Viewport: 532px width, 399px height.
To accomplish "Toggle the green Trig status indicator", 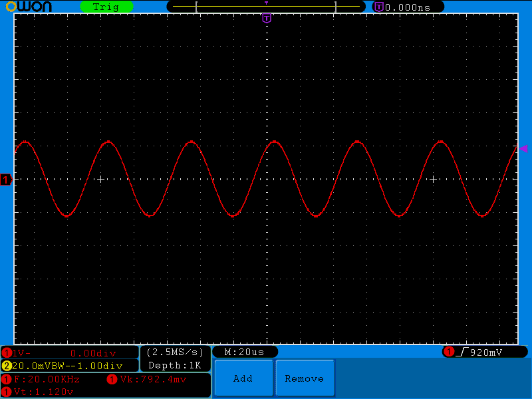I will pos(106,7).
